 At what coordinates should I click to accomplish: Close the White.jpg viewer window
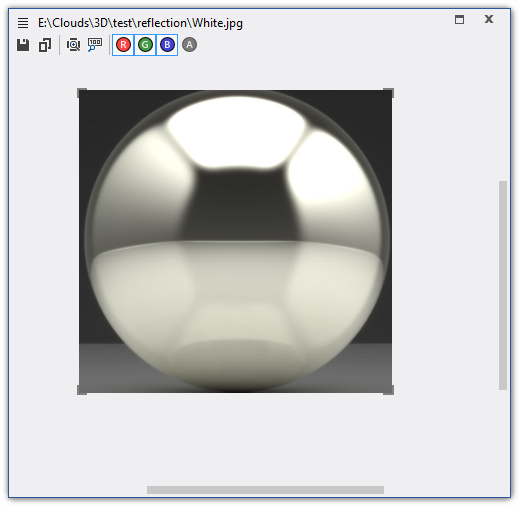click(489, 19)
